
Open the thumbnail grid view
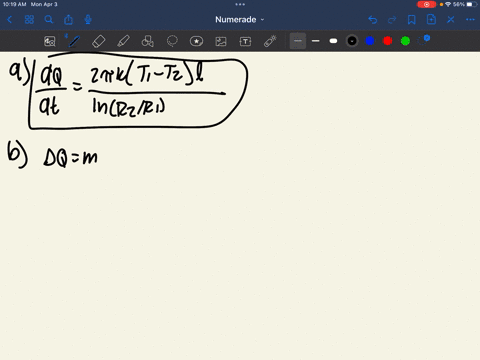pyautogui.click(x=29, y=20)
